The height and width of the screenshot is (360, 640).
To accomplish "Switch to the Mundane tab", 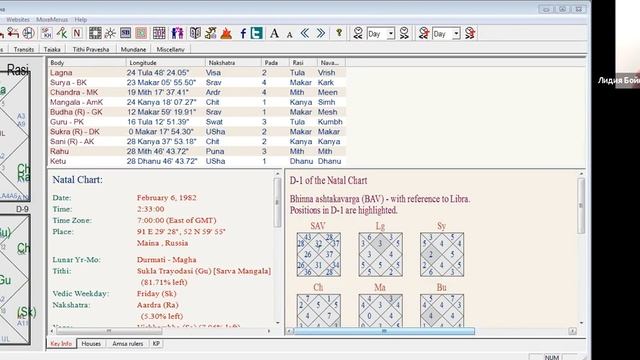I will 133,49.
